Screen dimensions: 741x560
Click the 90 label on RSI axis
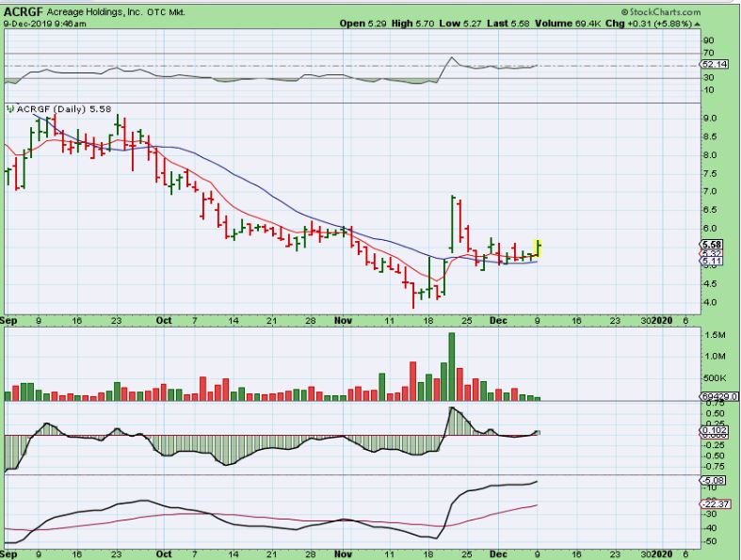pos(708,40)
